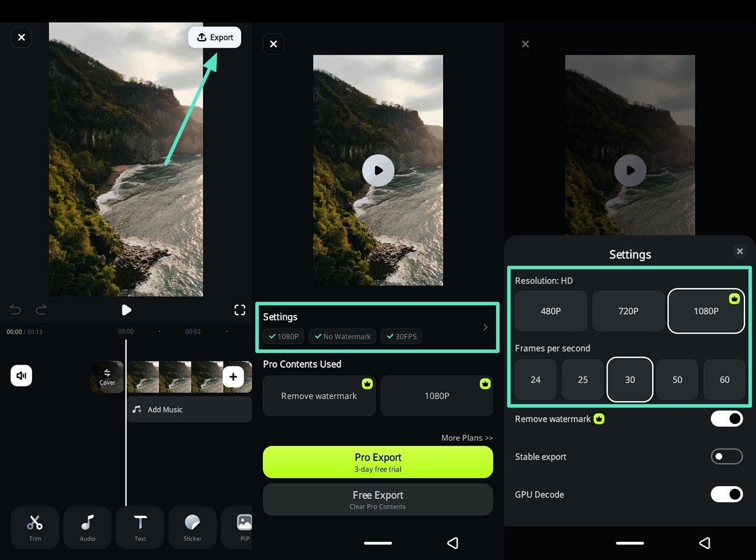Choose 1080P resolution in the Settings sheet

[x=706, y=311]
